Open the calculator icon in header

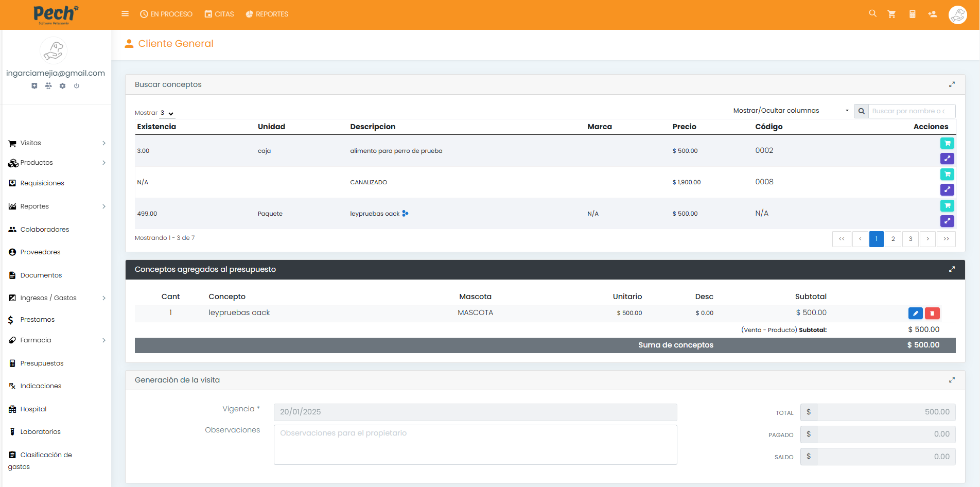912,14
